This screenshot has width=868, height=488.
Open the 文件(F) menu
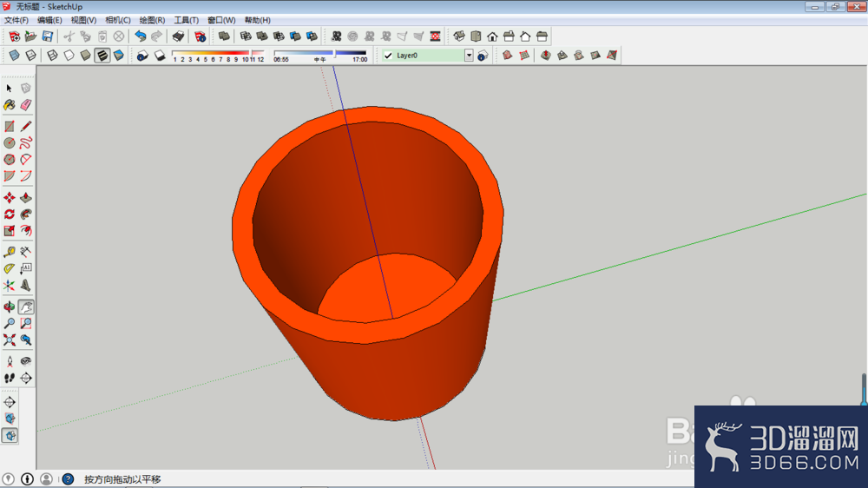coord(16,20)
